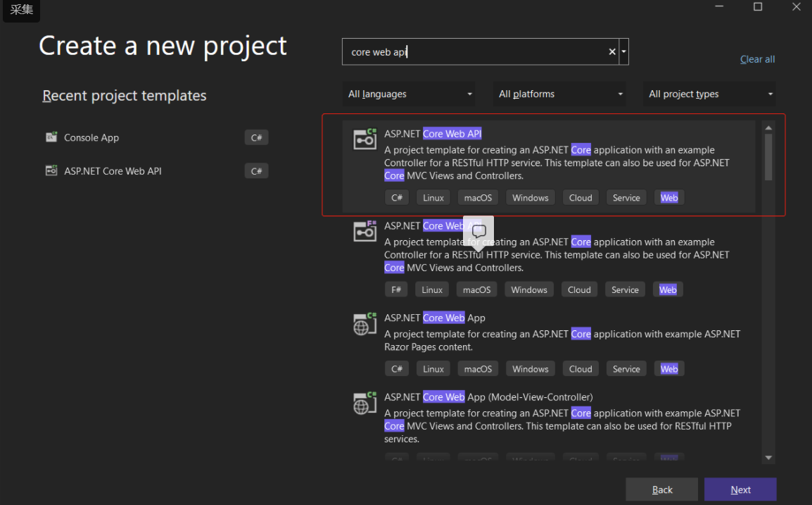Viewport: 812px width, 505px height.
Task: Click the C# tag on the first Web API template
Action: click(x=397, y=197)
